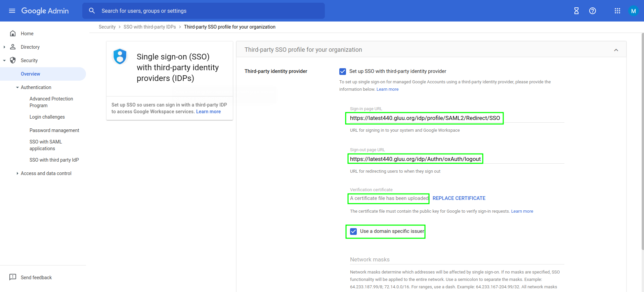Select SSO with third party IdP

coord(54,160)
